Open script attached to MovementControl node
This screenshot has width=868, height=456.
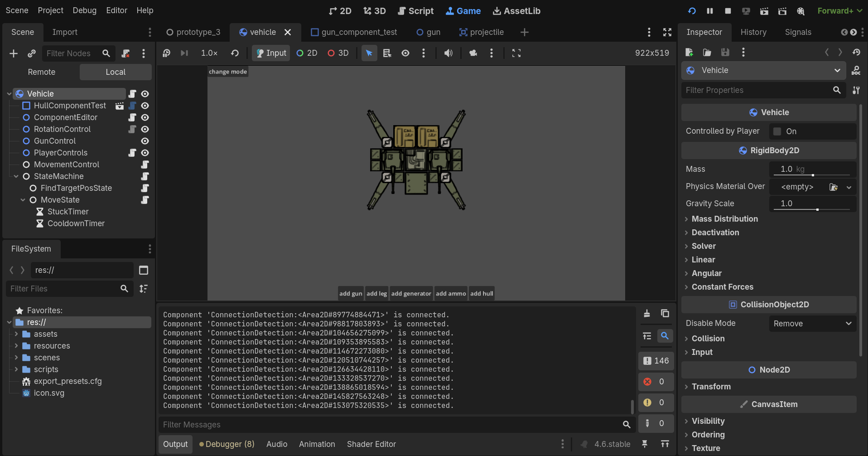pyautogui.click(x=145, y=165)
